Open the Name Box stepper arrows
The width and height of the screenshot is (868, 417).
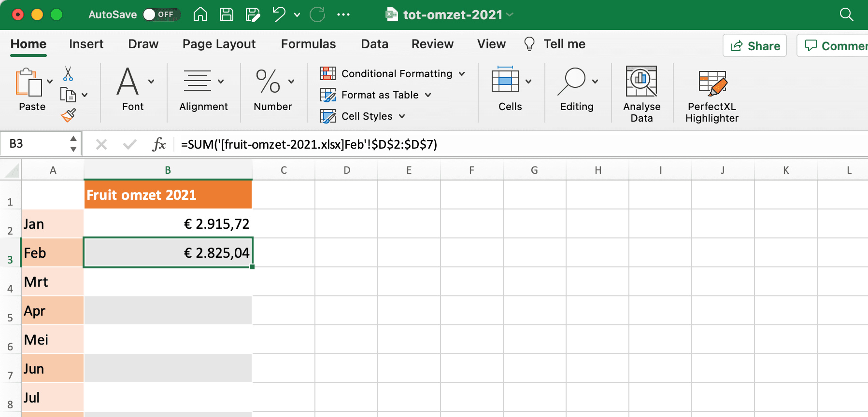pos(73,144)
